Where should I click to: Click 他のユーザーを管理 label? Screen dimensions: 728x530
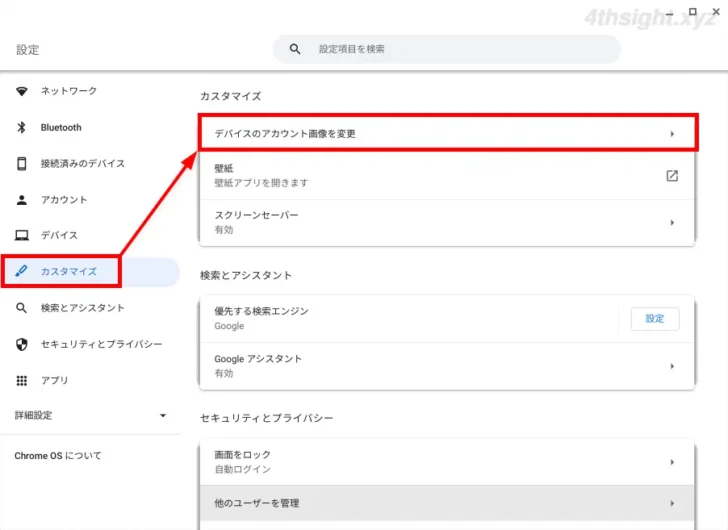[x=256, y=503]
